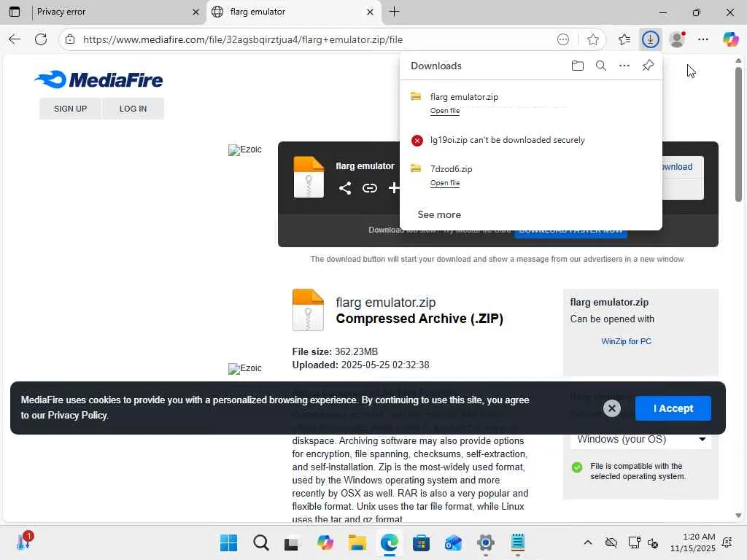Dismiss the cookie banner with X
747x560 pixels.
[x=612, y=408]
